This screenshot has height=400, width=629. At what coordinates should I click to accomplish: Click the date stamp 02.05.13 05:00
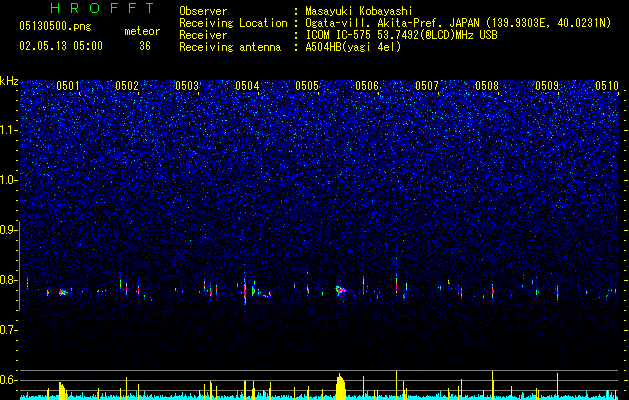(61, 45)
